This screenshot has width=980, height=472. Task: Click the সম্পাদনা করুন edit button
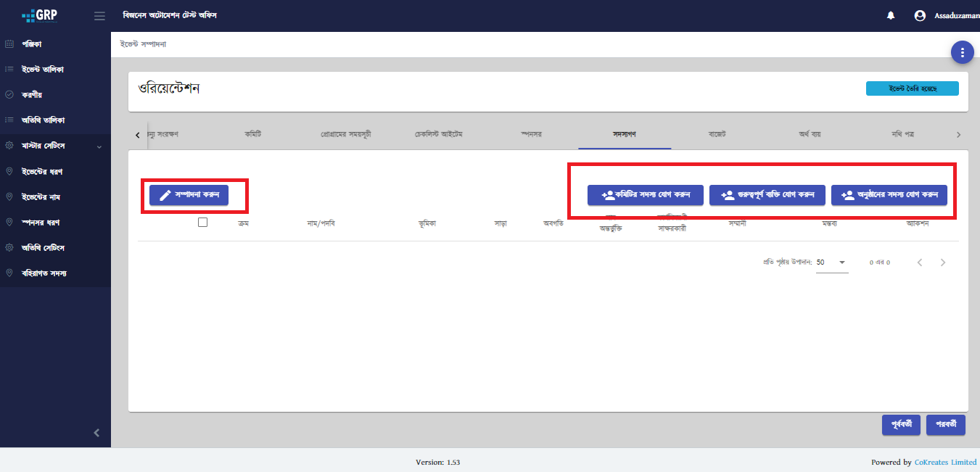[x=189, y=195]
